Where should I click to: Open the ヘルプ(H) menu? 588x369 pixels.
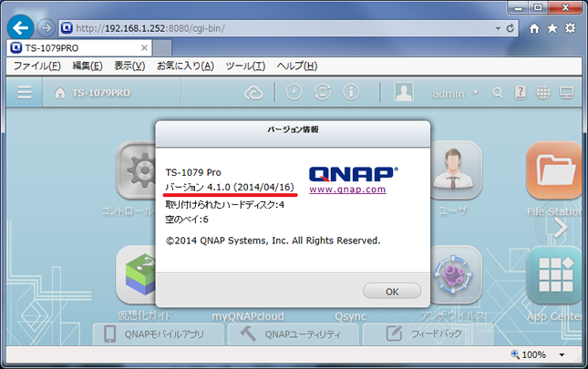297,66
